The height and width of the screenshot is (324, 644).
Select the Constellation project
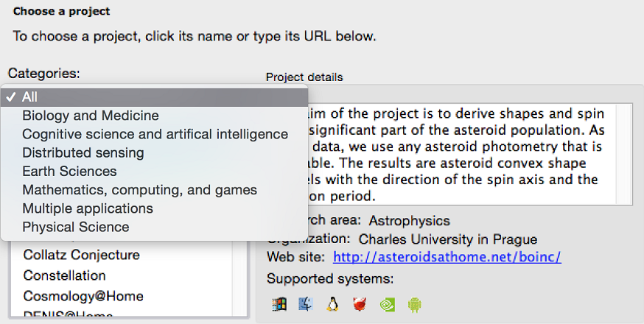(64, 275)
